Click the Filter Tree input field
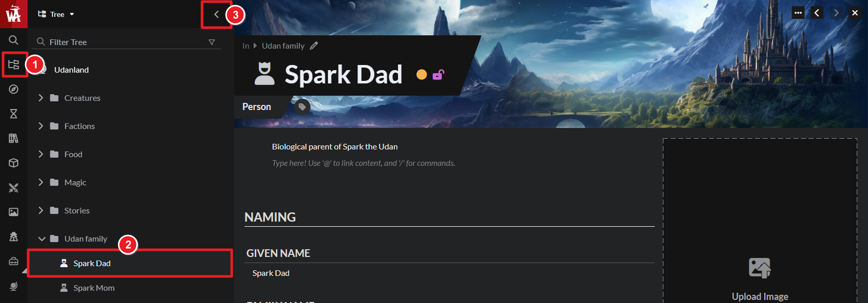 coord(127,42)
